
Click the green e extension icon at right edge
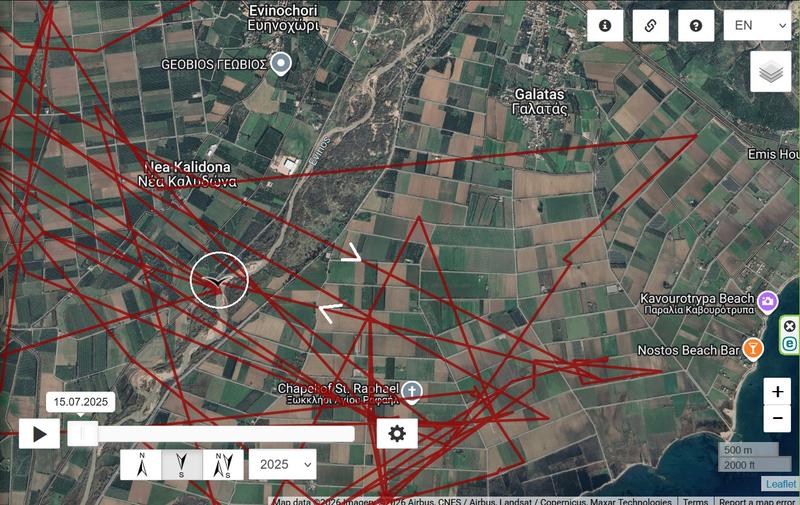coord(789,344)
